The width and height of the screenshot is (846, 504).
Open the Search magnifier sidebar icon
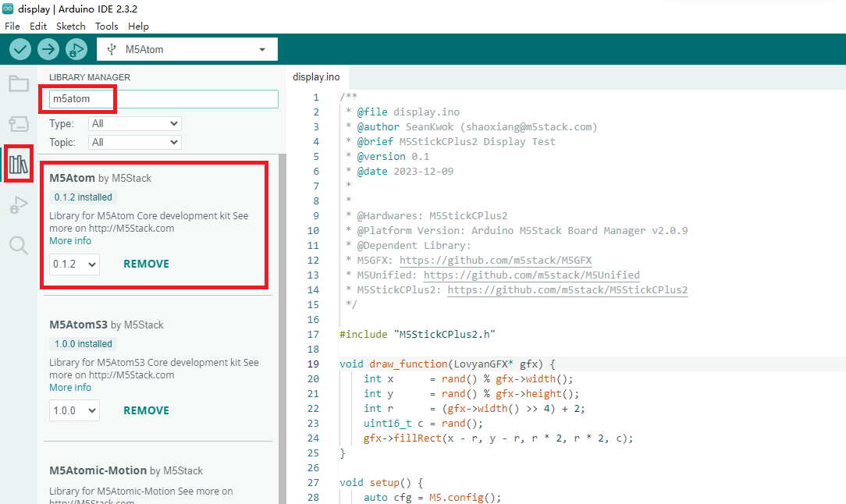tap(19, 246)
